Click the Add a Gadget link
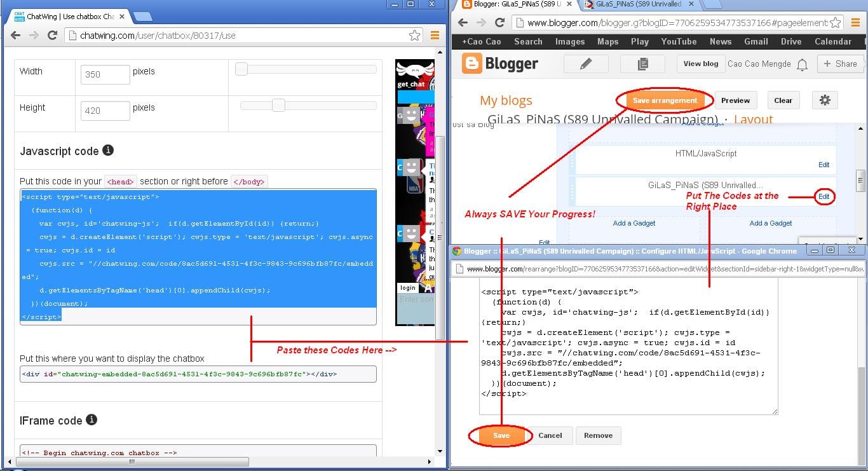The height and width of the screenshot is (471, 868). 634,223
